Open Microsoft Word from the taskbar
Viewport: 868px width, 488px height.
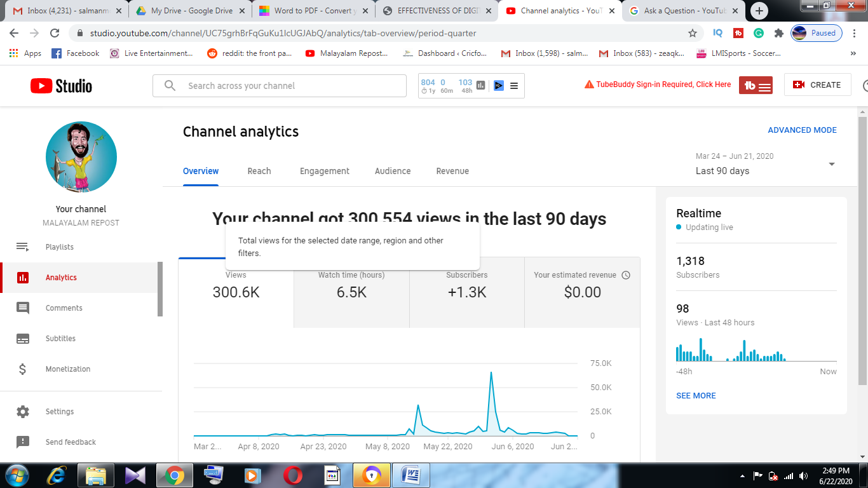(412, 475)
